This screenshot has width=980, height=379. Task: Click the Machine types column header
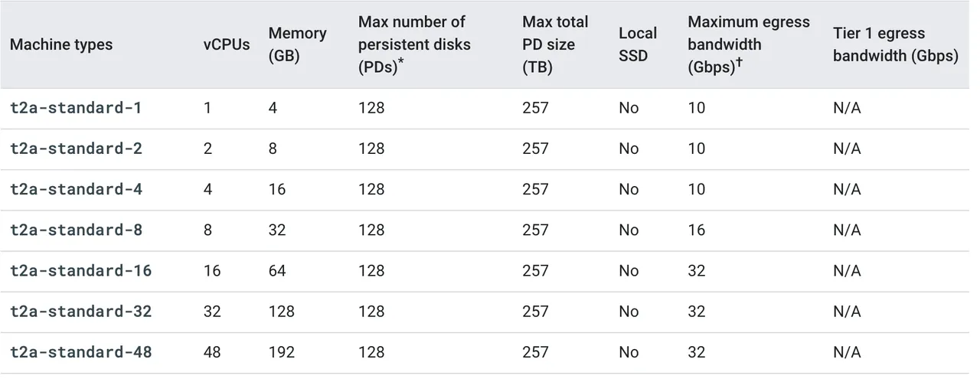pos(61,44)
